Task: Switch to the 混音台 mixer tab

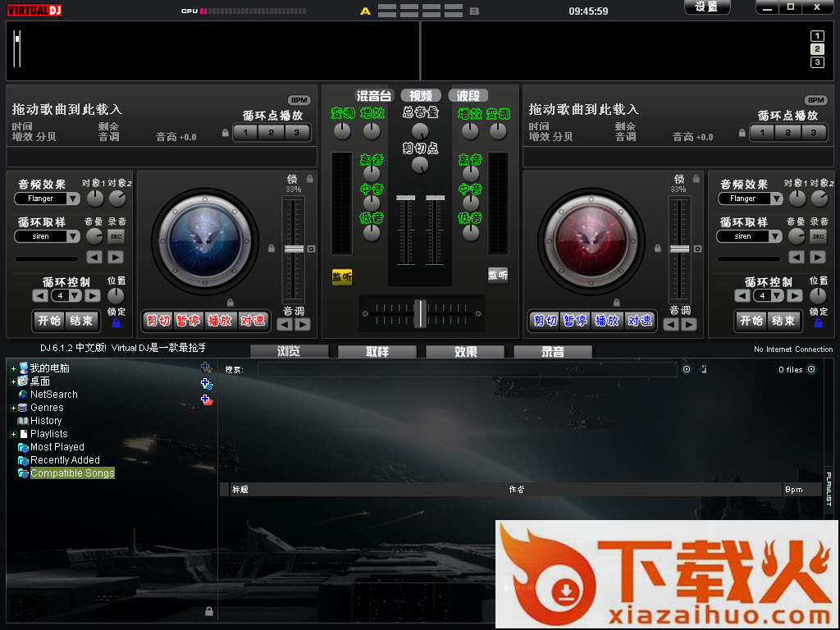Action: point(373,95)
